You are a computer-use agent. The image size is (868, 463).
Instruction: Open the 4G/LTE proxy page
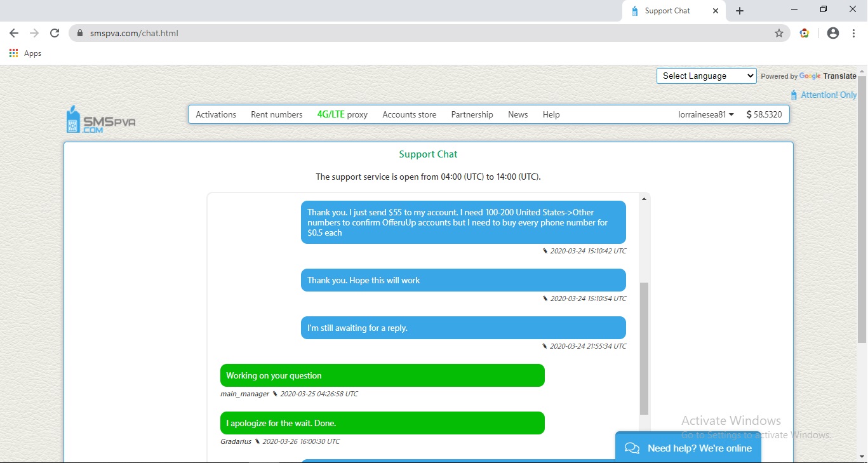click(x=342, y=114)
